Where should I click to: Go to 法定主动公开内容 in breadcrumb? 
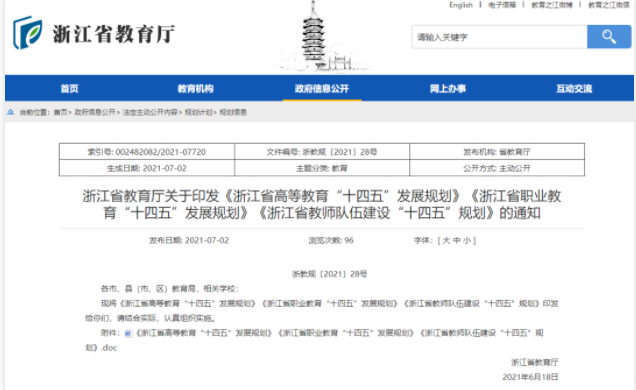click(x=150, y=112)
